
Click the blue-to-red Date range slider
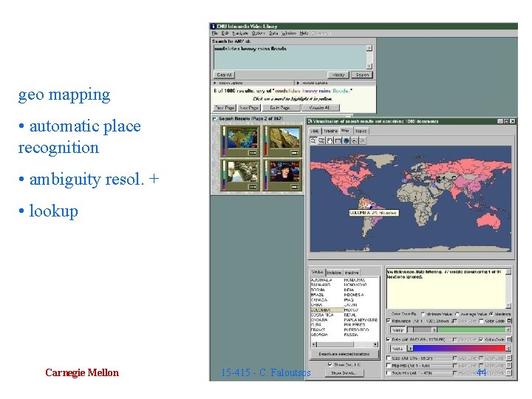coord(460,349)
